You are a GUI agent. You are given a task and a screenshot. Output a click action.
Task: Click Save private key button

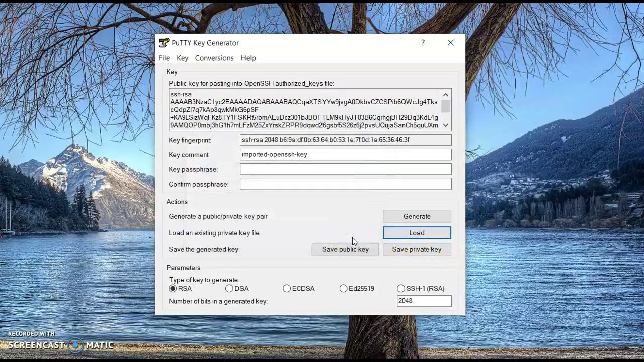(x=417, y=249)
